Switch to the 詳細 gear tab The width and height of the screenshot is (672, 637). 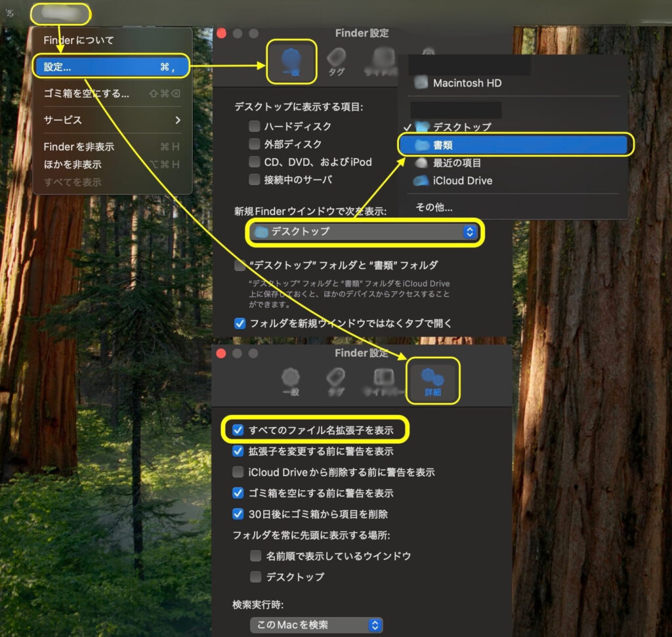pyautogui.click(x=432, y=380)
